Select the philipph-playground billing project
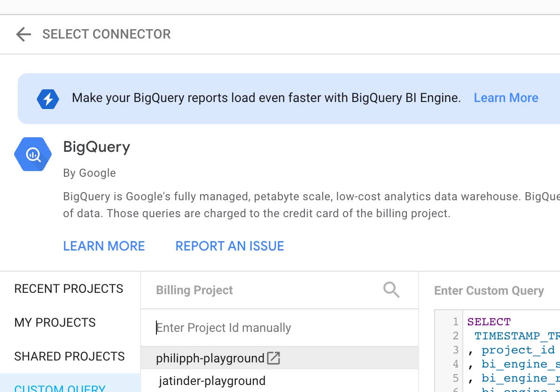This screenshot has height=392, width=560. click(x=280, y=358)
